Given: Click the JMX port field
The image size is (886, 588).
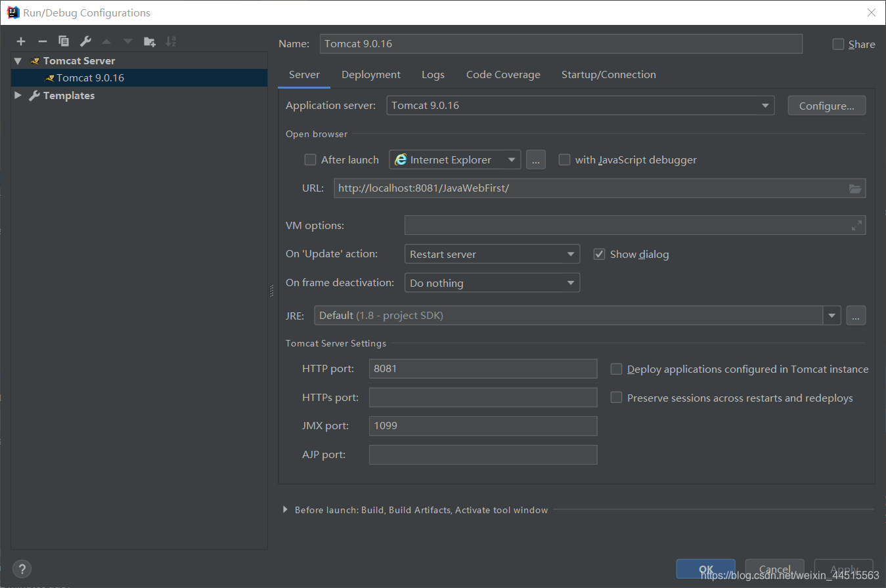Looking at the screenshot, I should point(483,426).
